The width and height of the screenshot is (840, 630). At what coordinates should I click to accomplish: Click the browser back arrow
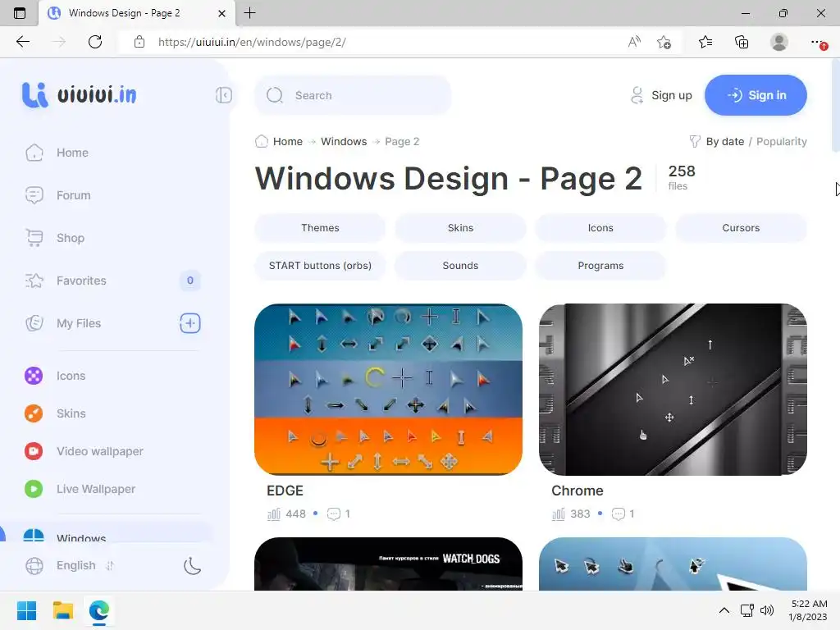[x=22, y=42]
